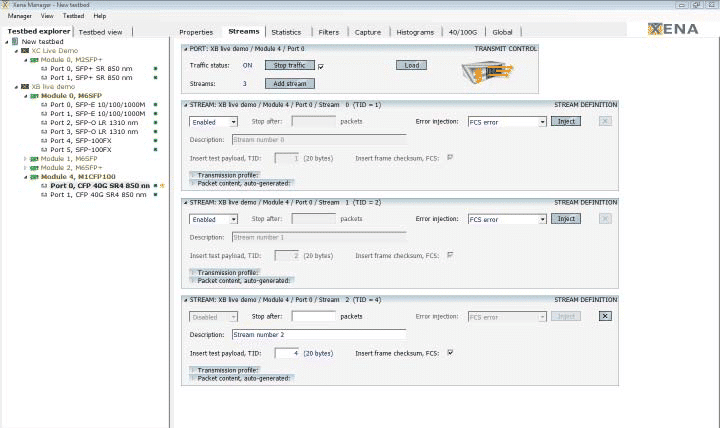Click the Description field containing Stream number 2
Image resolution: width=720 pixels, height=428 pixels.
(319, 334)
